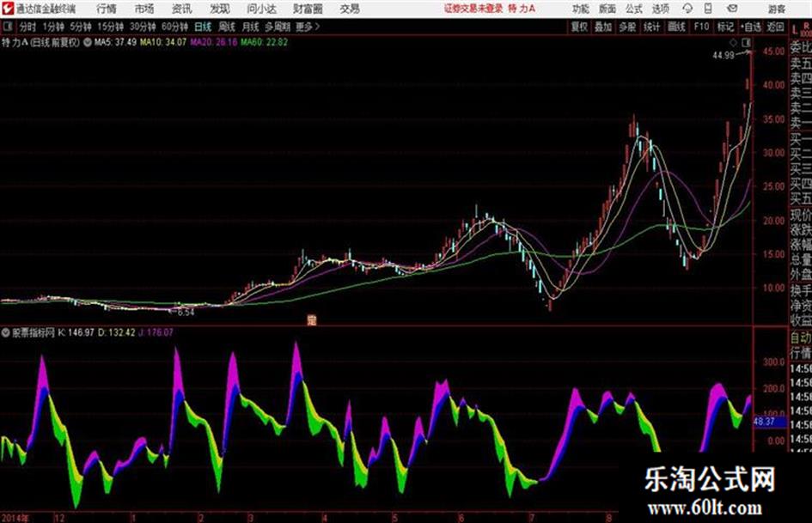Click the MA10: 34.07 indicator value
This screenshot has width=812, height=523.
pyautogui.click(x=163, y=42)
